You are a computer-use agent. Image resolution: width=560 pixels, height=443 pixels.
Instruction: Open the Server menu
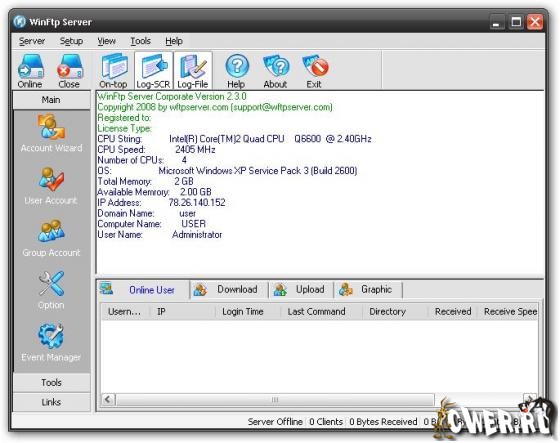point(32,41)
